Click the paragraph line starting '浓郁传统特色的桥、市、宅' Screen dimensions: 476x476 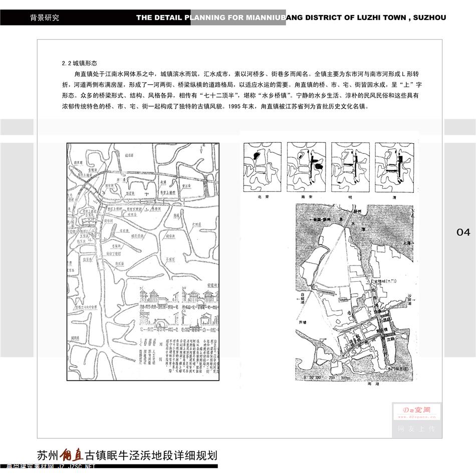(x=215, y=106)
